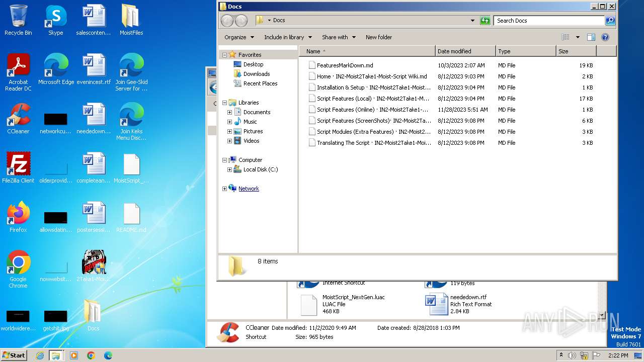Open the Start menu
The image size is (644, 362).
14,355
